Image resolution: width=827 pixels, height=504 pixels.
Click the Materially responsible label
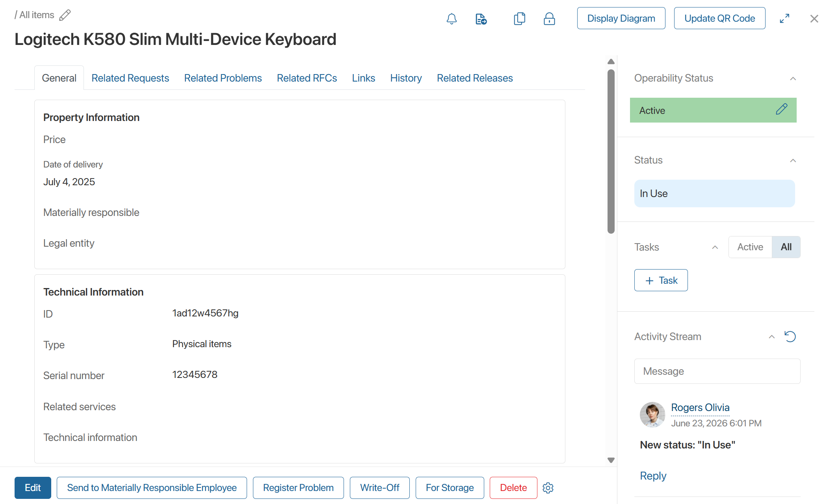(x=91, y=212)
